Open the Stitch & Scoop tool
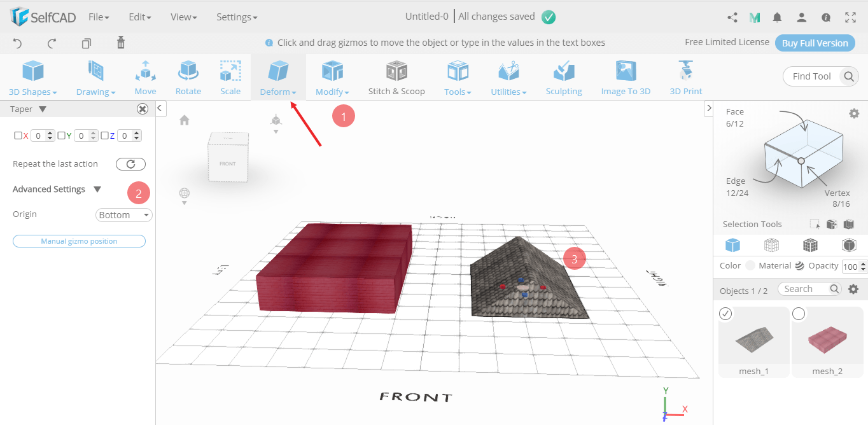The height and width of the screenshot is (425, 868). [x=396, y=76]
